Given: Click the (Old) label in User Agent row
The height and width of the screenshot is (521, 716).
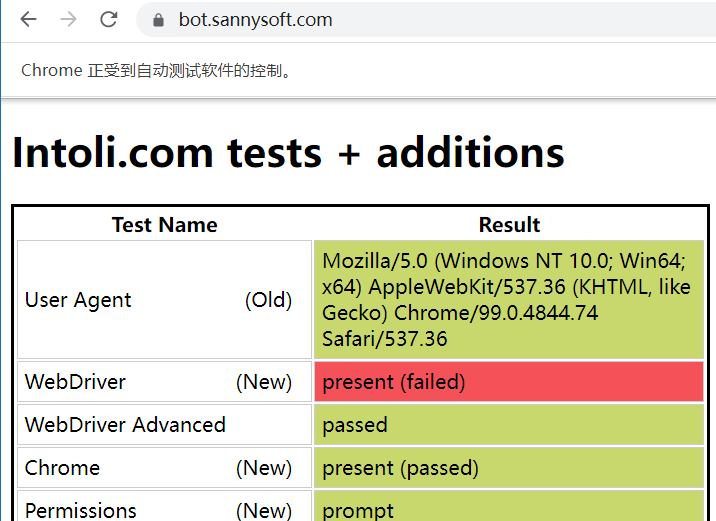Looking at the screenshot, I should pyautogui.click(x=268, y=300).
